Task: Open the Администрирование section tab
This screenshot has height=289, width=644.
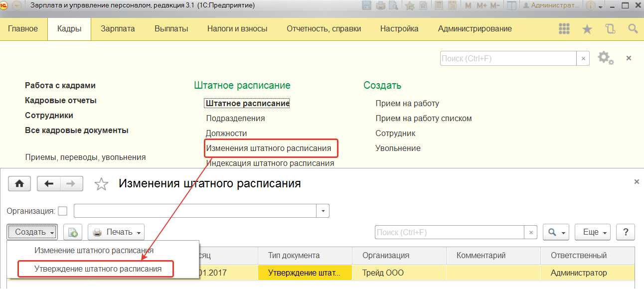Action: click(x=475, y=29)
